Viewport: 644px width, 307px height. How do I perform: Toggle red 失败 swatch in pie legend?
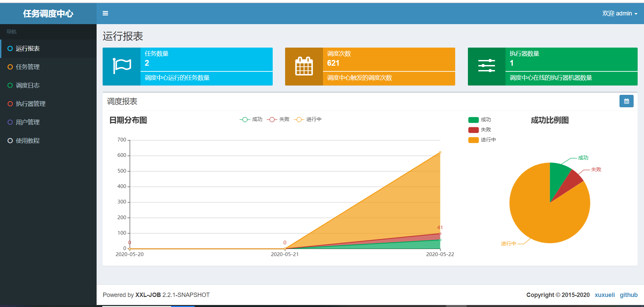[473, 130]
